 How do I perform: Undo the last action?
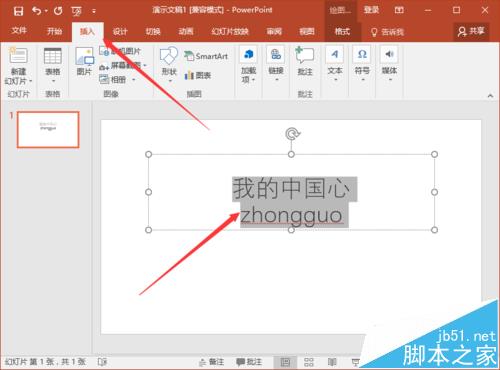[x=36, y=11]
